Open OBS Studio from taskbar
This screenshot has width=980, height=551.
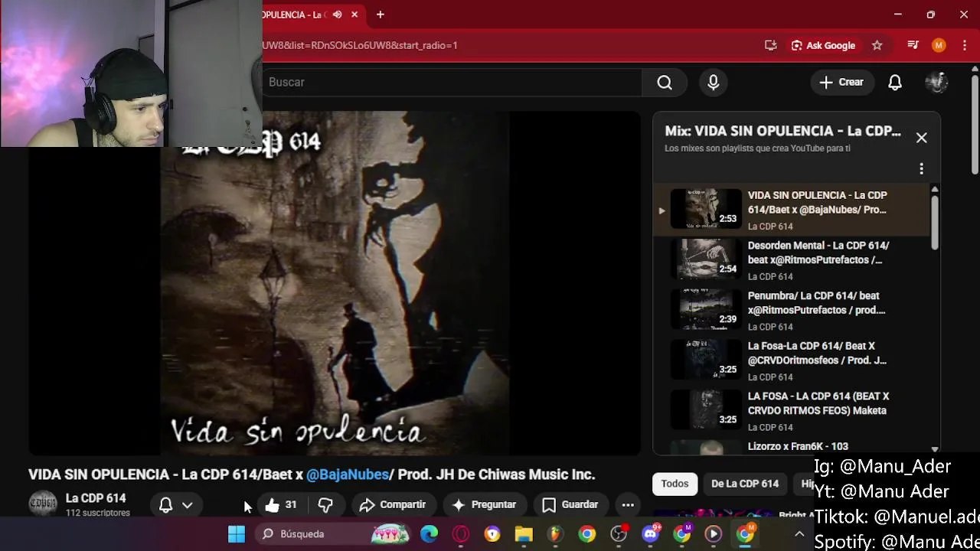tap(619, 534)
